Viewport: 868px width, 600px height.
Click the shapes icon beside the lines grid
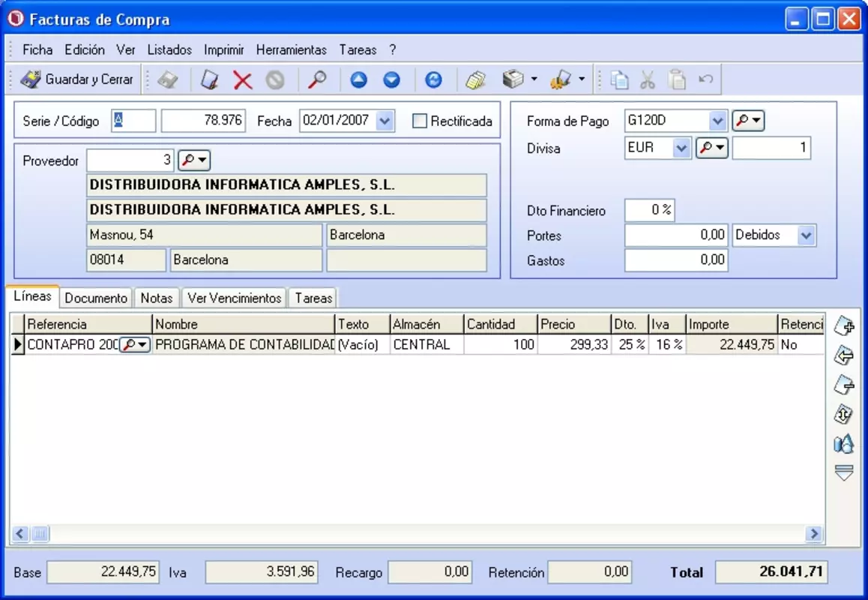click(x=844, y=443)
